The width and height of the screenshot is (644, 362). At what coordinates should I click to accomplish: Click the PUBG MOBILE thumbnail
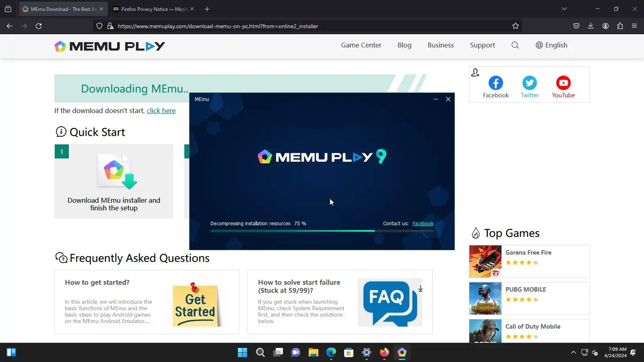point(485,298)
